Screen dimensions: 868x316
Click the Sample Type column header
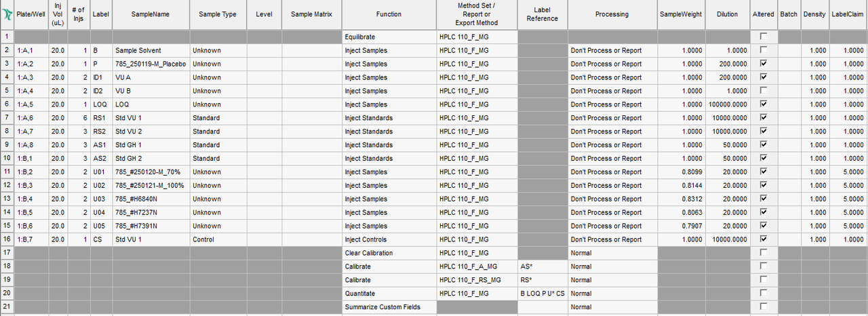click(x=218, y=14)
